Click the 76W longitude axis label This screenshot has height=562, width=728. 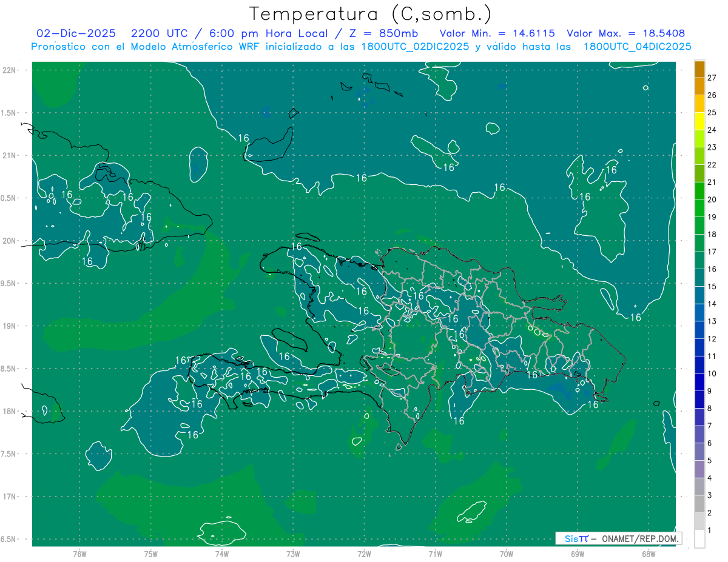(79, 554)
